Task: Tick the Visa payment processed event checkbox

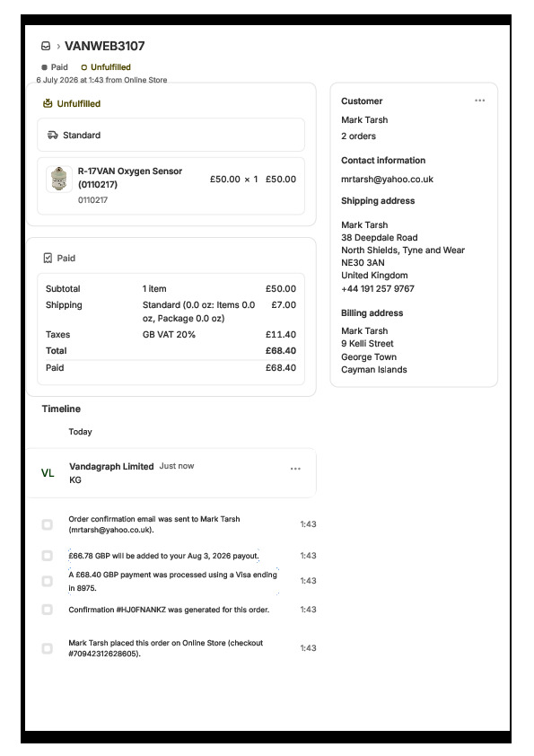Action: pyautogui.click(x=48, y=581)
